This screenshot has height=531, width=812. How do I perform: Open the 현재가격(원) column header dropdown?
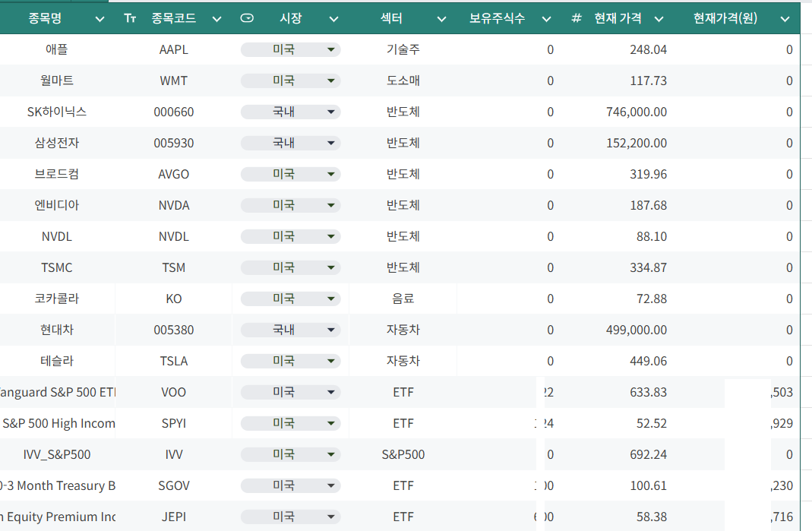click(x=785, y=18)
